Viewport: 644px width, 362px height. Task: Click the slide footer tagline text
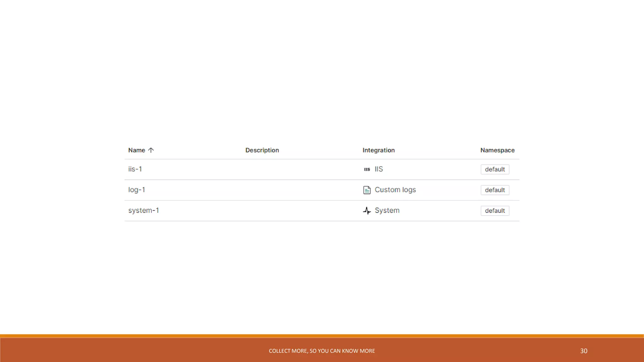(x=322, y=351)
